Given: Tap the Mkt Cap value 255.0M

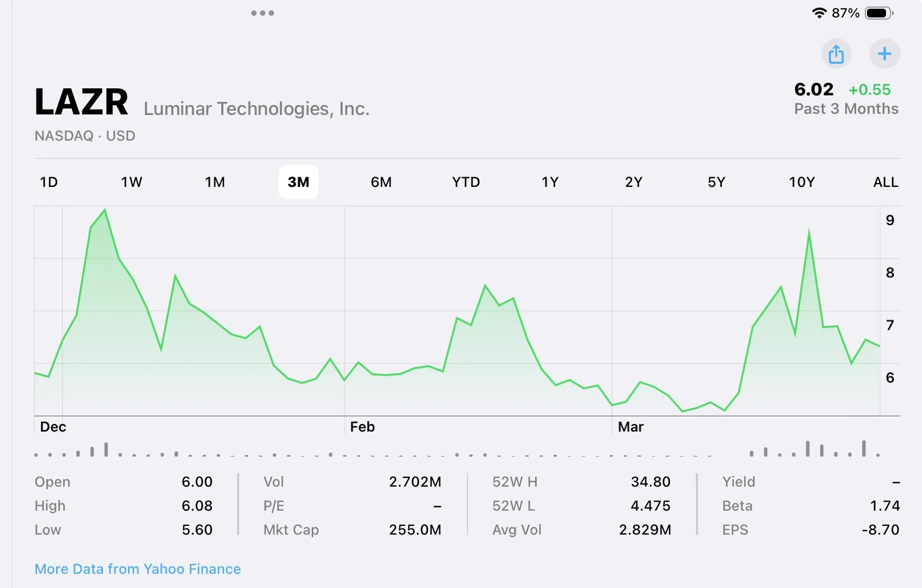Looking at the screenshot, I should [415, 530].
